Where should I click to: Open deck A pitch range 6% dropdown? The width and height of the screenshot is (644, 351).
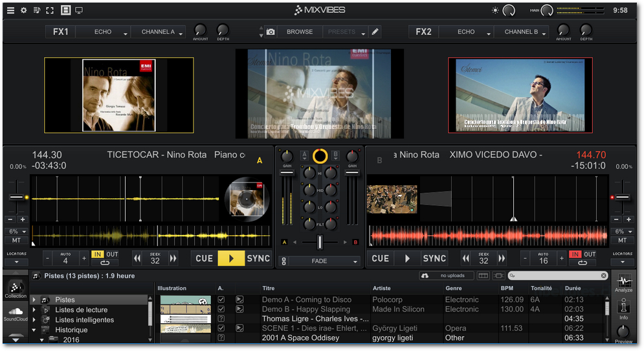[16, 231]
